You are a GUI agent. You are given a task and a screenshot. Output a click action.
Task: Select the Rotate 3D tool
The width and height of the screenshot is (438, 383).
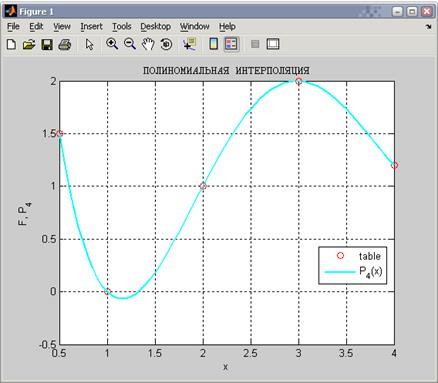click(x=166, y=44)
